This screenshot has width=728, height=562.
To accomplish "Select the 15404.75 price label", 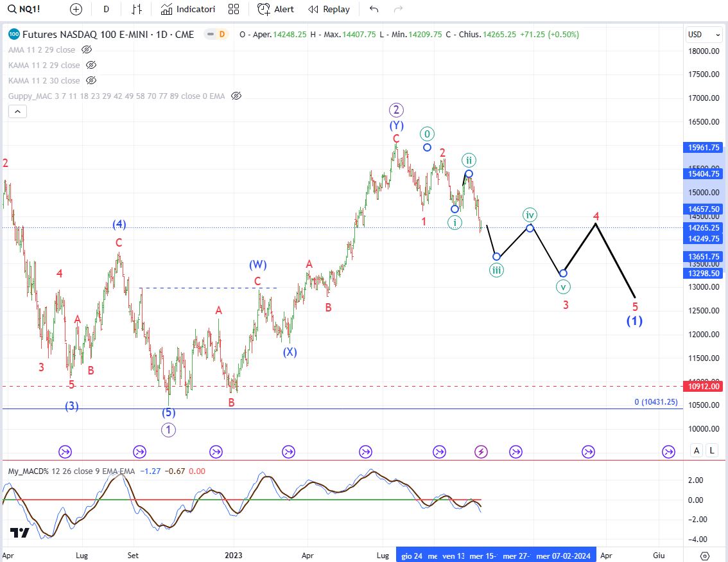I will tap(704, 173).
